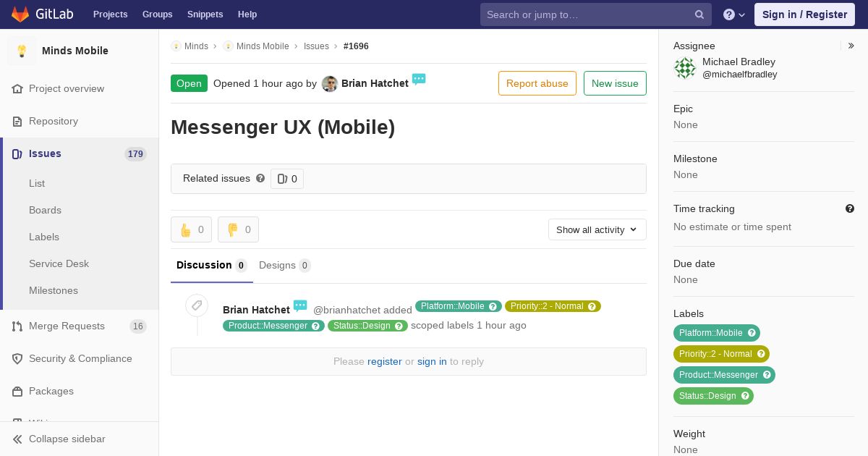
Task: Click the thumbs down reaction
Action: coord(238,229)
